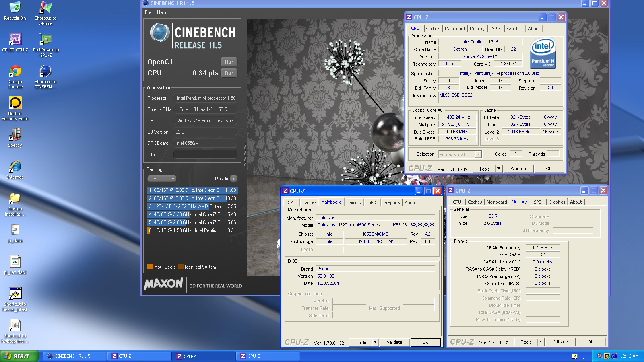Switch to Caches tab in top CPU-Z window
This screenshot has height=362, width=644.
pos(433,29)
